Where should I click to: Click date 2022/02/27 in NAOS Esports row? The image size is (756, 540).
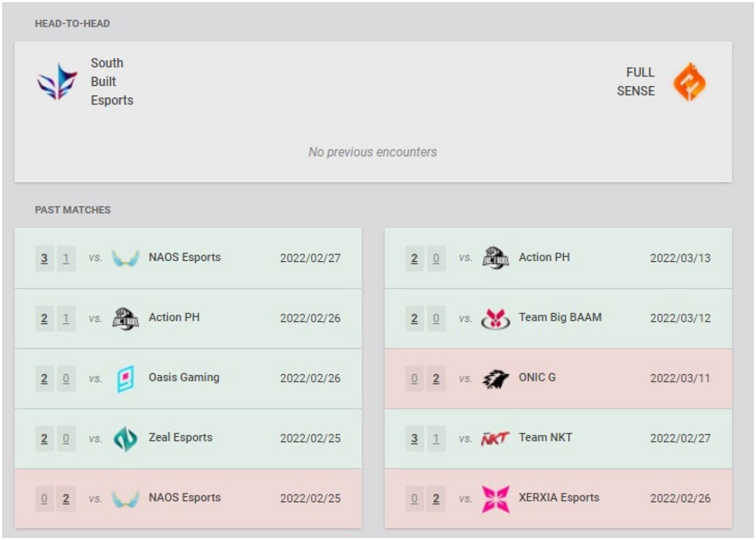(310, 258)
